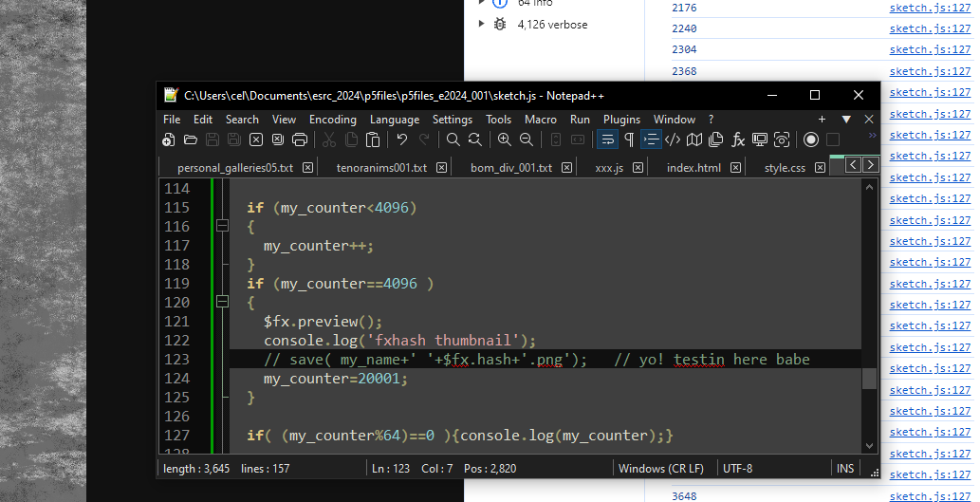The image size is (980, 502).
Task: Expand the 4,126 verbose console group
Action: click(x=481, y=24)
